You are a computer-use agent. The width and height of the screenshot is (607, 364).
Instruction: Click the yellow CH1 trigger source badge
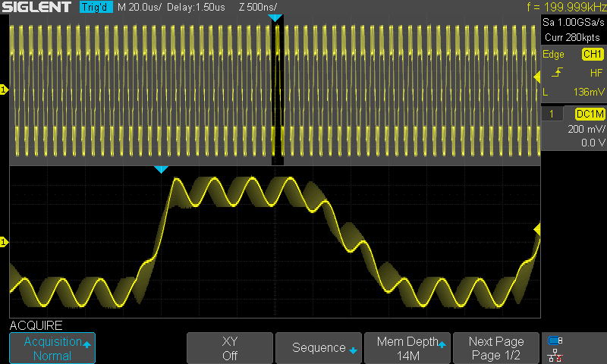click(591, 55)
